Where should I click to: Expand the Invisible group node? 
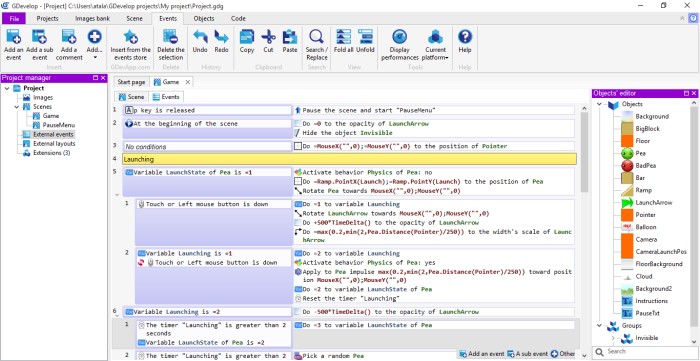click(613, 338)
